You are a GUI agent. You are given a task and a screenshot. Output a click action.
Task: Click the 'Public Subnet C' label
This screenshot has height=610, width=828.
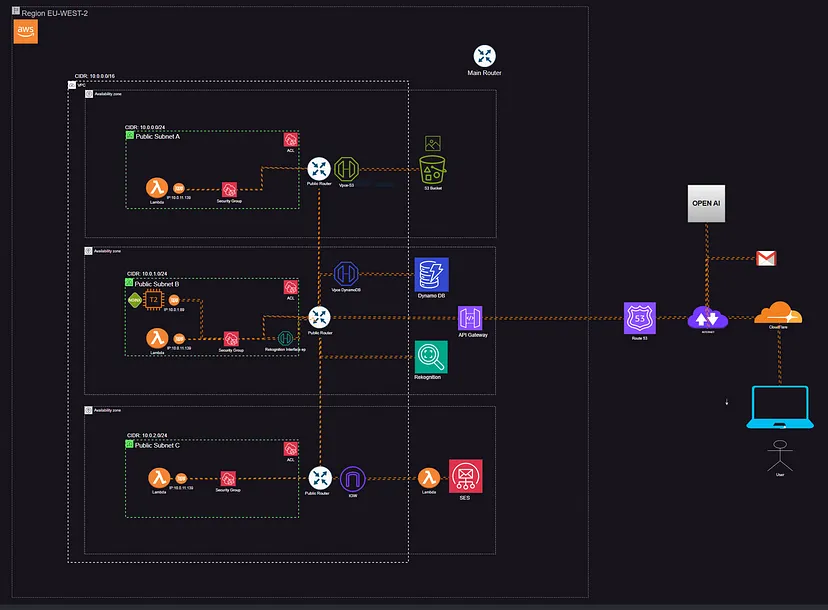point(157,445)
